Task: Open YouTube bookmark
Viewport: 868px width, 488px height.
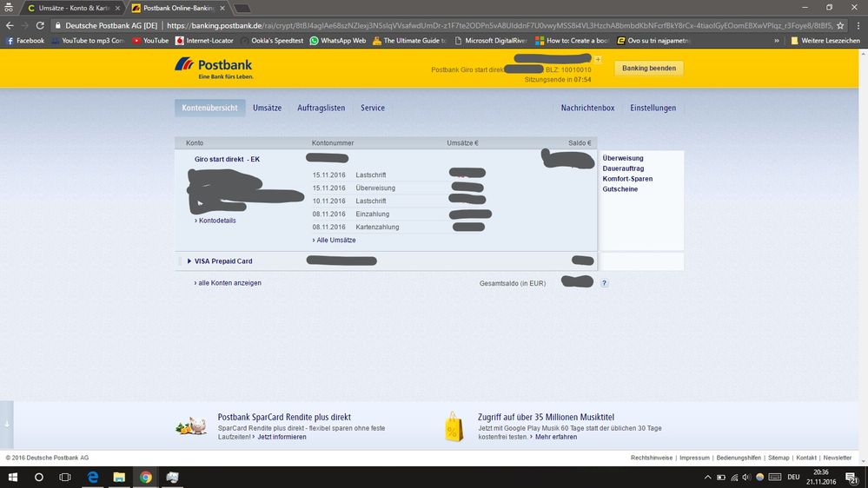Action: (150, 41)
